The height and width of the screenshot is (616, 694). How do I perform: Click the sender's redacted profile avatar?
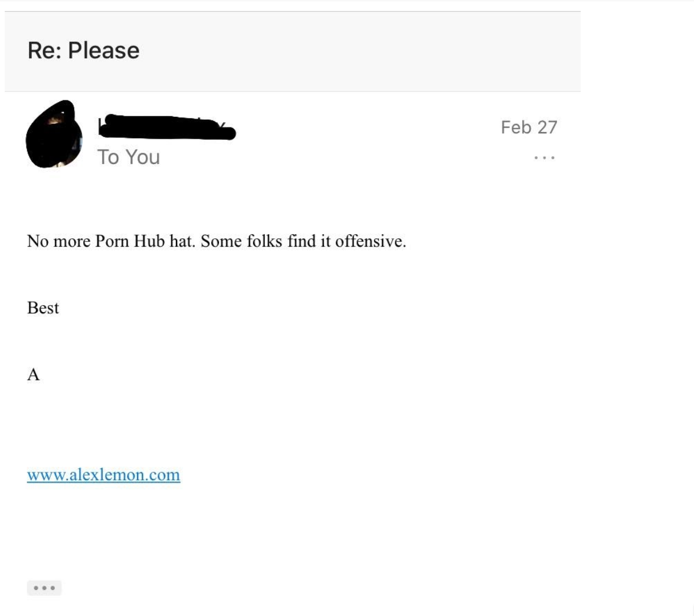pos(54,135)
